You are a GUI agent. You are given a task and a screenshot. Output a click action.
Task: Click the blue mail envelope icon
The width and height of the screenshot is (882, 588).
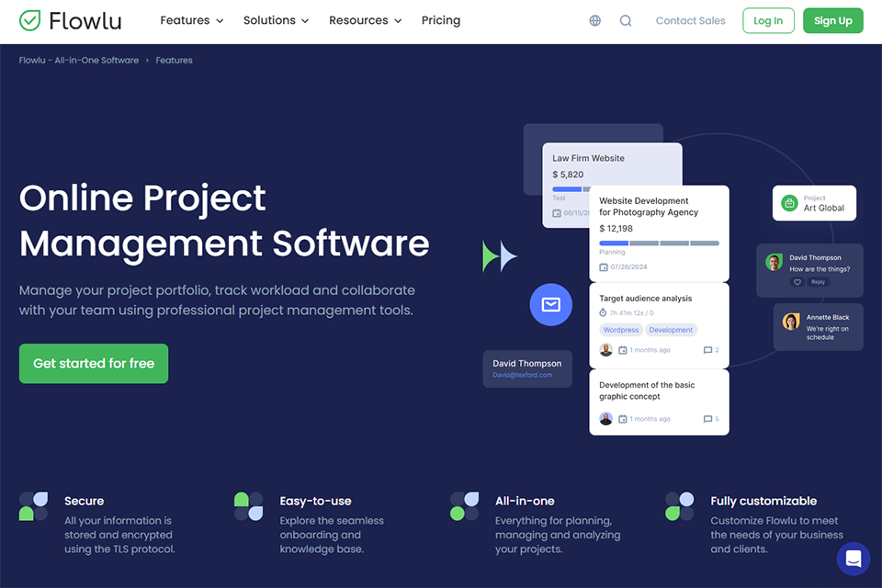(550, 304)
